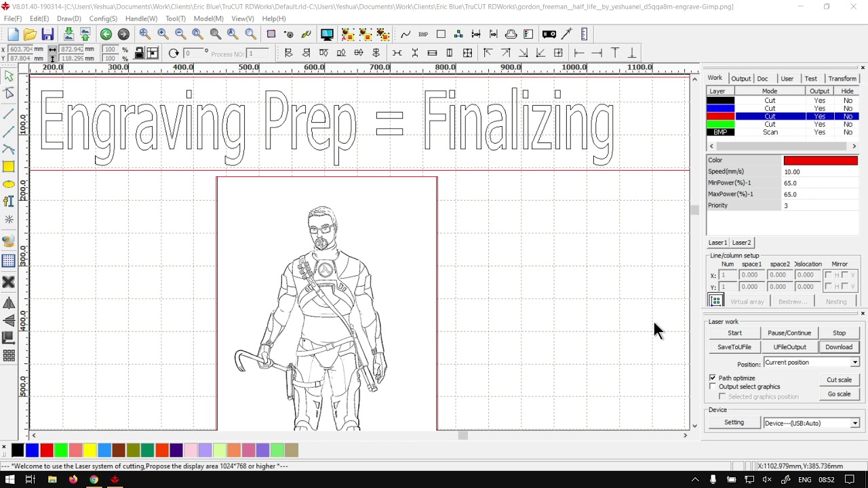This screenshot has height=488, width=868.
Task: Click the Stop button
Action: click(839, 333)
